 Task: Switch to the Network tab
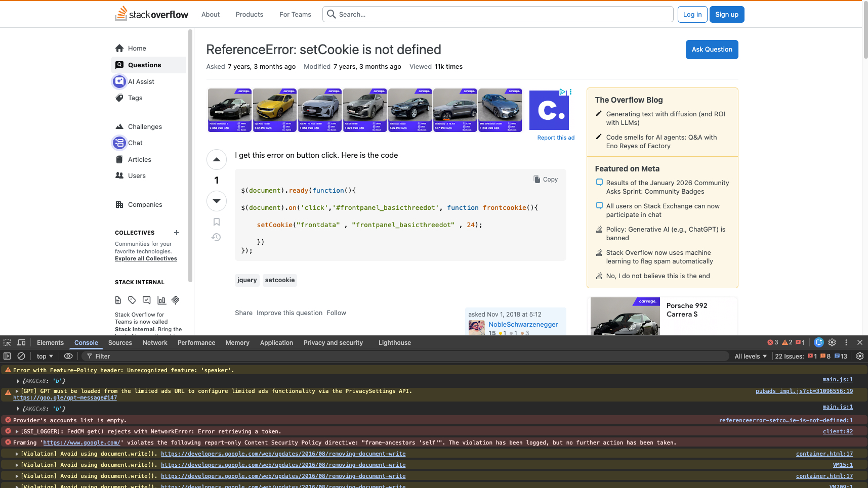coord(155,342)
